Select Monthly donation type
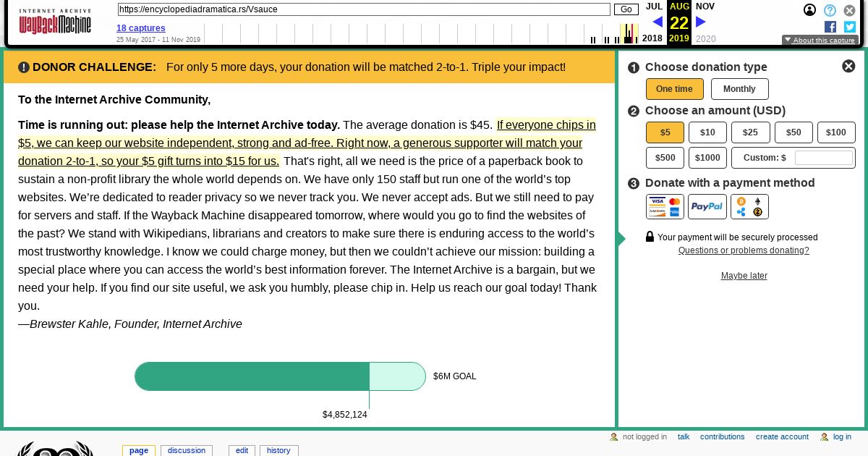 pyautogui.click(x=739, y=89)
